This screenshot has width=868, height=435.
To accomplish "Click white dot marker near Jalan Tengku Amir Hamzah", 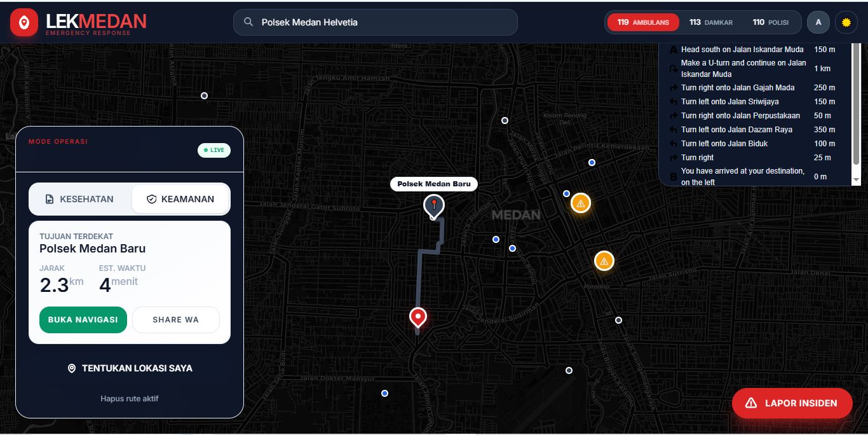I will [204, 95].
